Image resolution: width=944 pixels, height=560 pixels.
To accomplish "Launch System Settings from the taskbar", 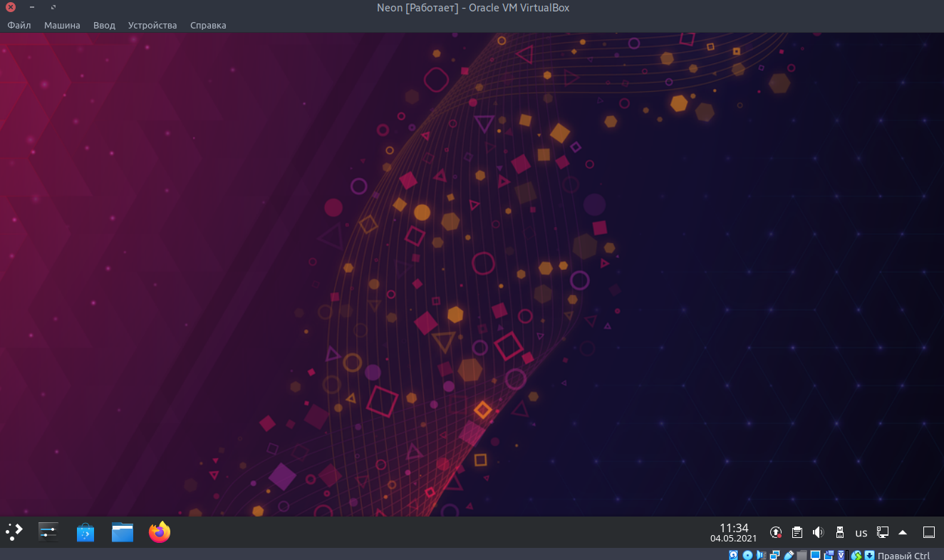I will click(48, 532).
